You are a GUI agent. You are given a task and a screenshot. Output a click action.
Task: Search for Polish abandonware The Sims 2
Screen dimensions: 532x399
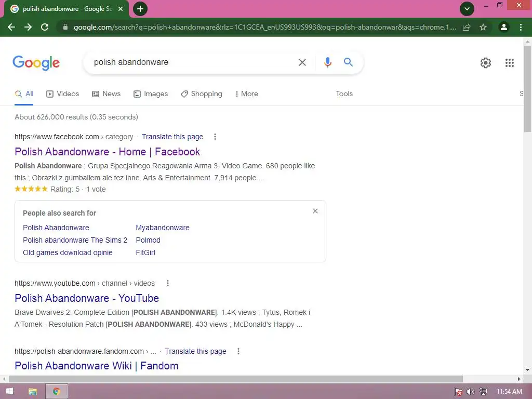coord(75,240)
